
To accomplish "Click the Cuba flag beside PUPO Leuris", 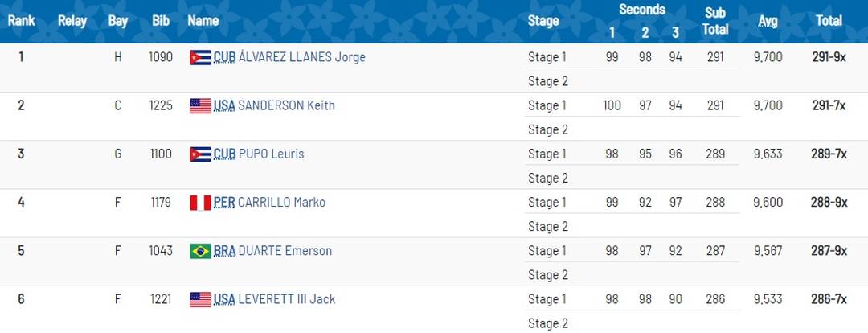I will [200, 154].
